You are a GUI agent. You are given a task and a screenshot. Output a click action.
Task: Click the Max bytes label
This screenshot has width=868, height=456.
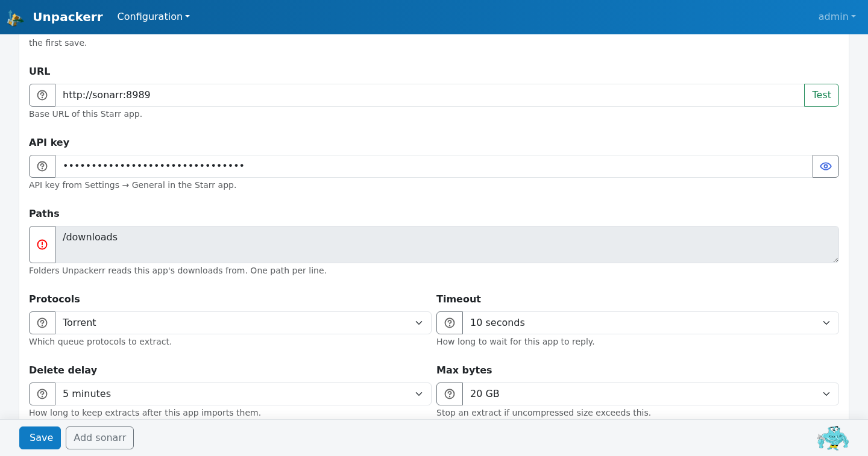[x=464, y=370]
